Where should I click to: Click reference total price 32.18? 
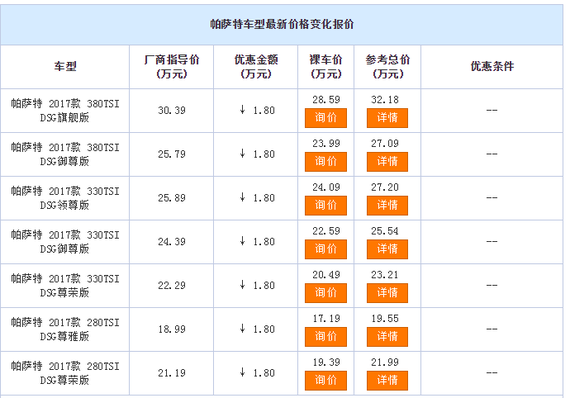pos(385,100)
